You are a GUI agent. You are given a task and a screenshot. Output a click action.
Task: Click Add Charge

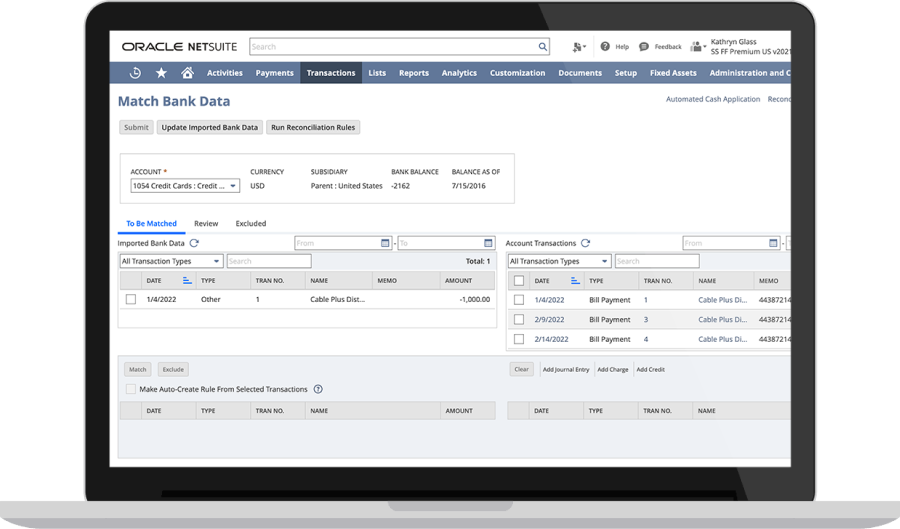tap(612, 369)
